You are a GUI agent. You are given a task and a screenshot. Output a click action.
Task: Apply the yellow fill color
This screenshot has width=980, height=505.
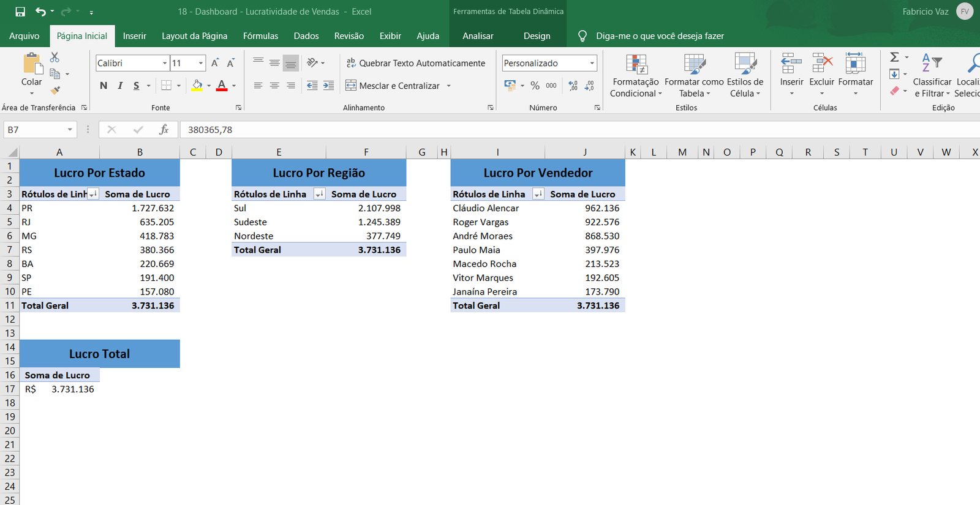point(197,86)
